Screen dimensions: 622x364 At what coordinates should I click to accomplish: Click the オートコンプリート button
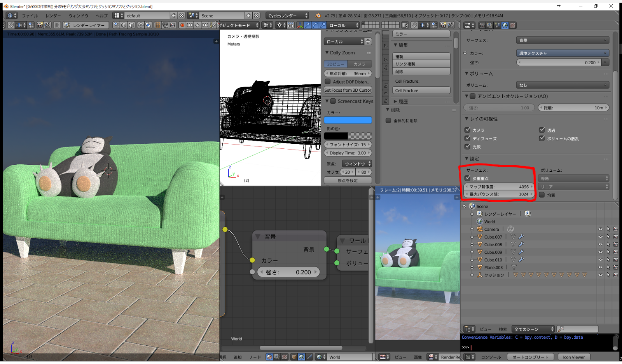coord(530,357)
